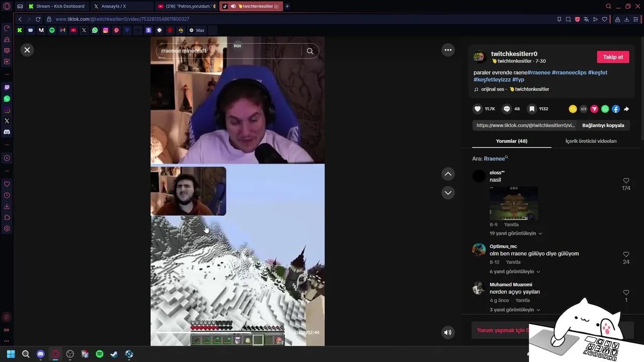The width and height of the screenshot is (644, 362).
Task: Open sidebar settings gear icon
Action: pyautogui.click(x=7, y=228)
